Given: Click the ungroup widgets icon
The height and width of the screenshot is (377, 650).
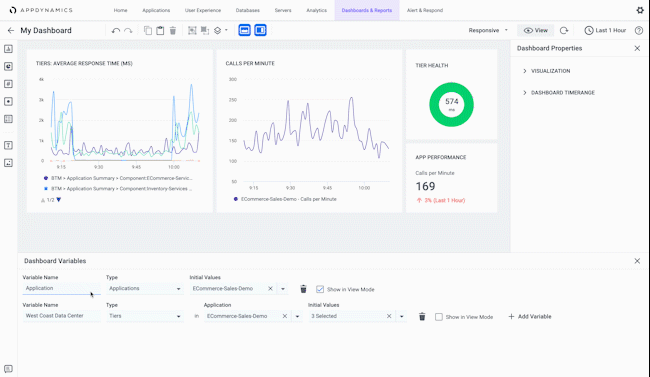Looking at the screenshot, I should 205,30.
